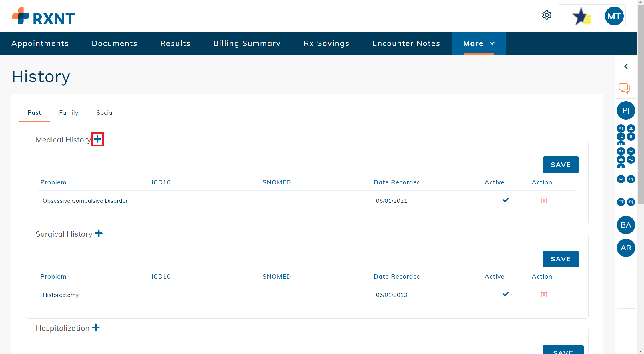Add a new Medical History entry
The height and width of the screenshot is (354, 644).
97,139
